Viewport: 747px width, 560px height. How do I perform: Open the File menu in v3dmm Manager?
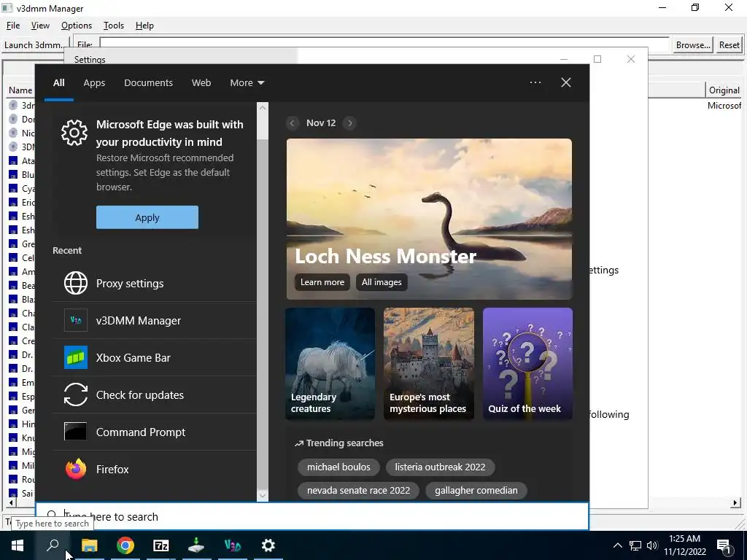pos(13,26)
